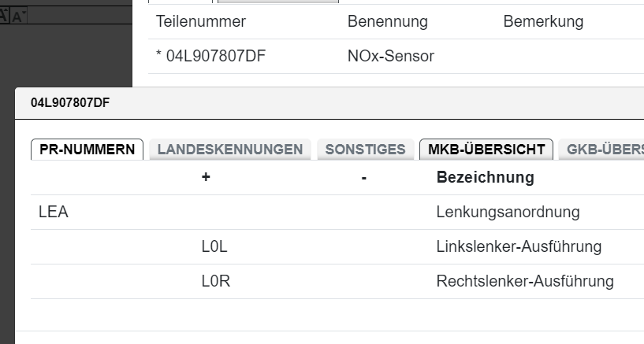Select the SONSTIGES tab

(x=365, y=149)
